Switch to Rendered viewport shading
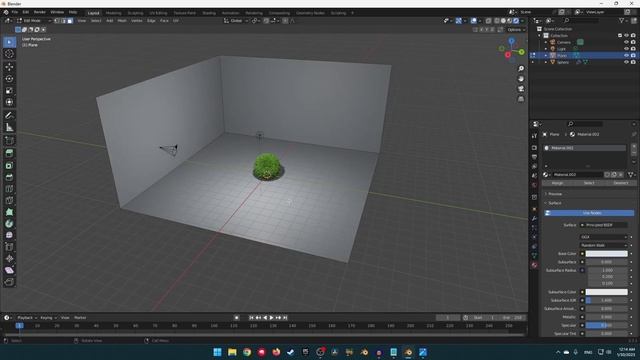Screen dimensions: 640x360 click(x=516, y=20)
